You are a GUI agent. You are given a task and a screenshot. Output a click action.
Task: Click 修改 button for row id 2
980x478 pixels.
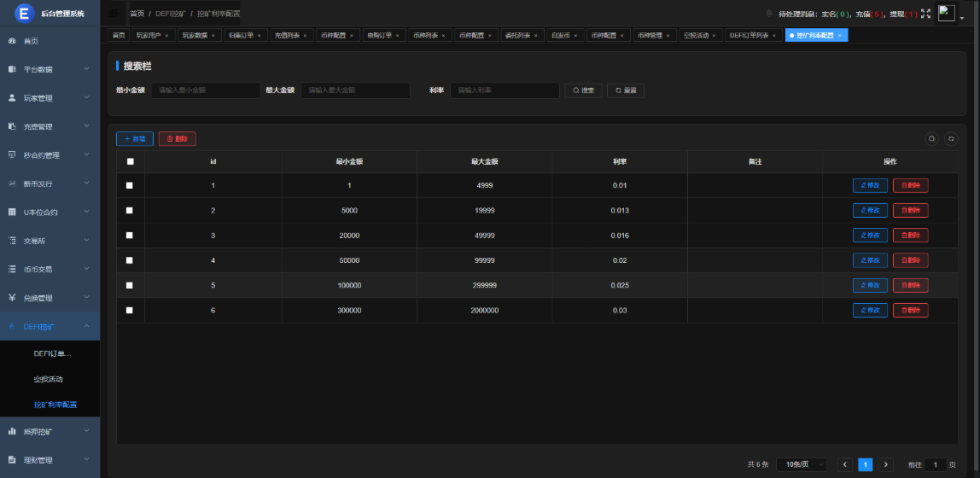tap(869, 211)
